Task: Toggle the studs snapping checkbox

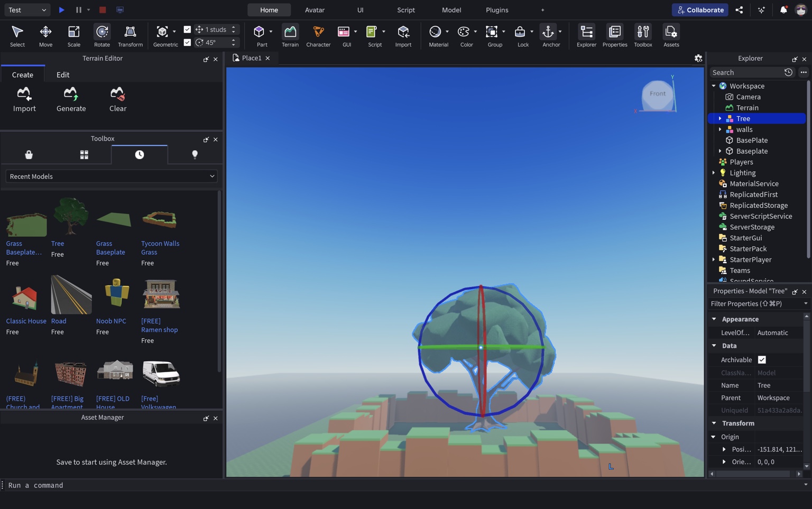Action: pos(187,29)
